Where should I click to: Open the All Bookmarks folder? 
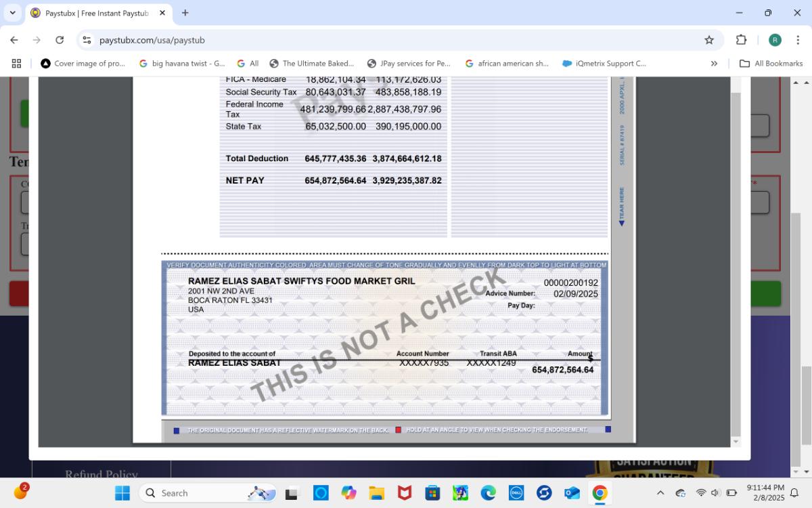coord(771,64)
